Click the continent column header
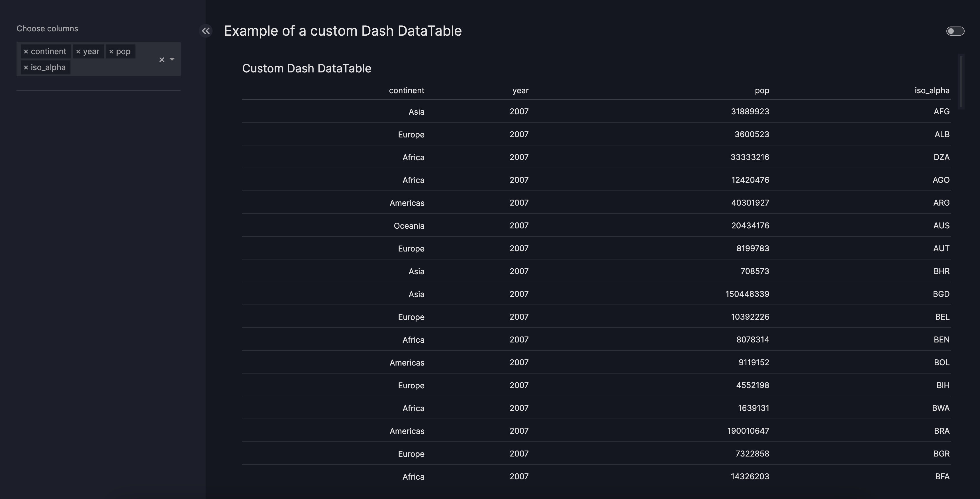 click(406, 90)
